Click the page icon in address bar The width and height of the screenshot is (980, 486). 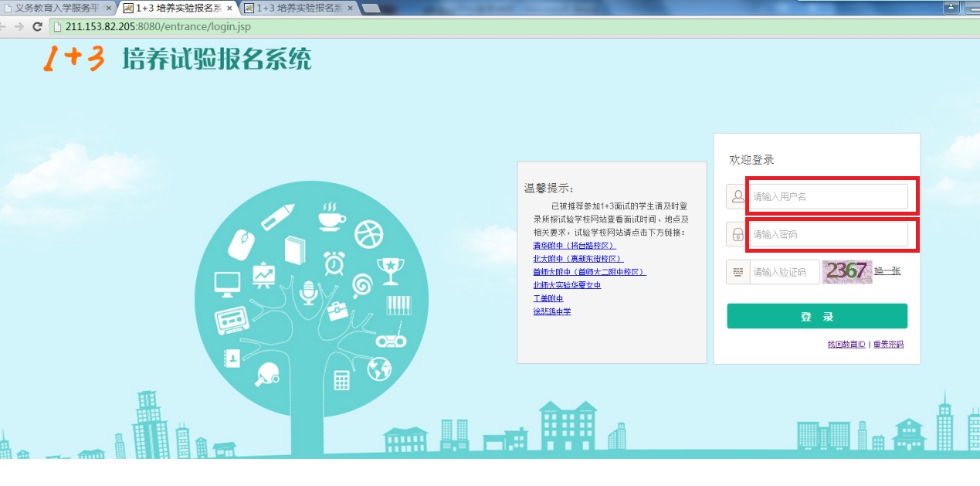coord(56,26)
